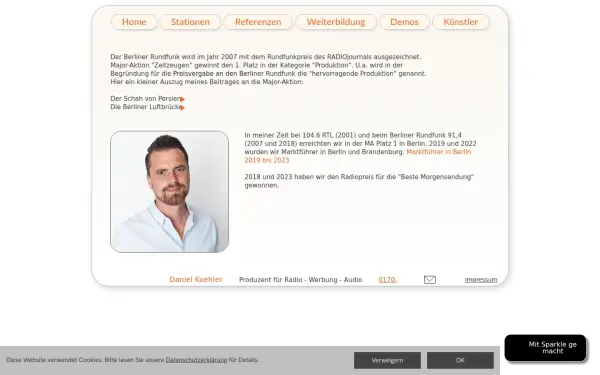Accept cookies with OK button
This screenshot has width=600, height=375.
[x=460, y=360]
